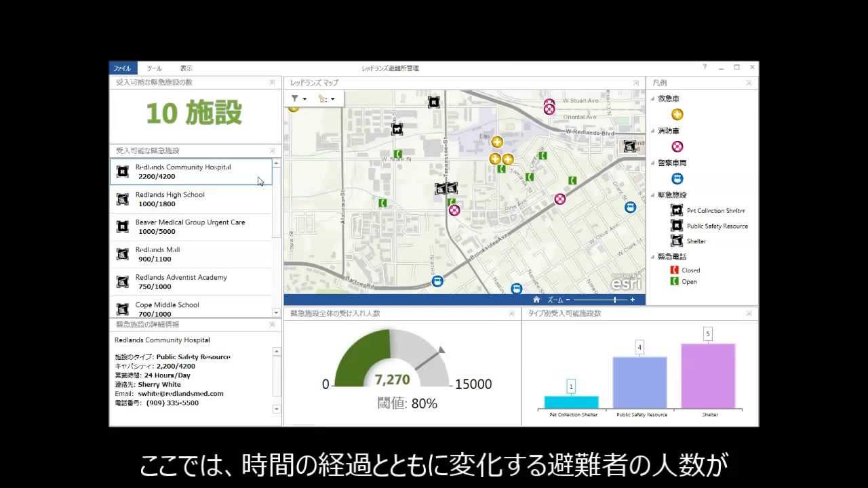Image resolution: width=868 pixels, height=488 pixels.
Task: Click the Shelter bar in chart
Action: pyautogui.click(x=708, y=375)
